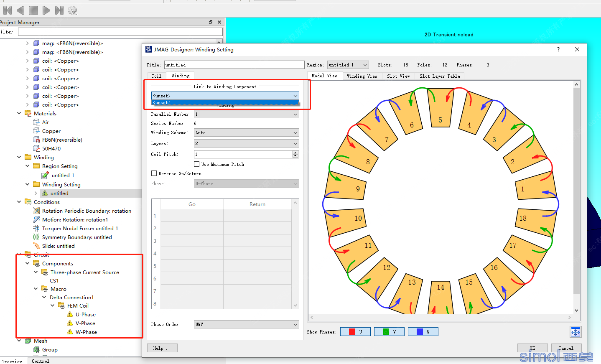Click the U-Phase warning icon
This screenshot has width=601, height=364.
pyautogui.click(x=70, y=314)
